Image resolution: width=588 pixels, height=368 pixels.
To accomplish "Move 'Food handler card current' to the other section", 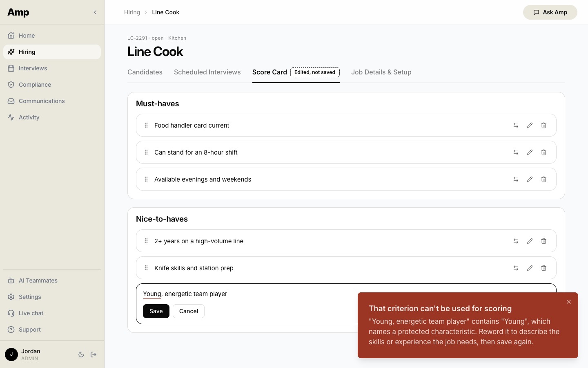I will [516, 126].
